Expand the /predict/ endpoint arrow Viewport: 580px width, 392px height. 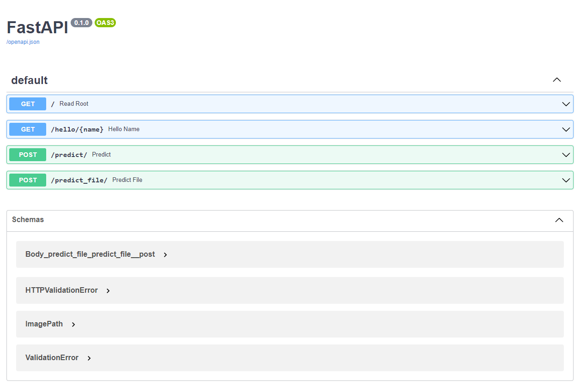[566, 155]
